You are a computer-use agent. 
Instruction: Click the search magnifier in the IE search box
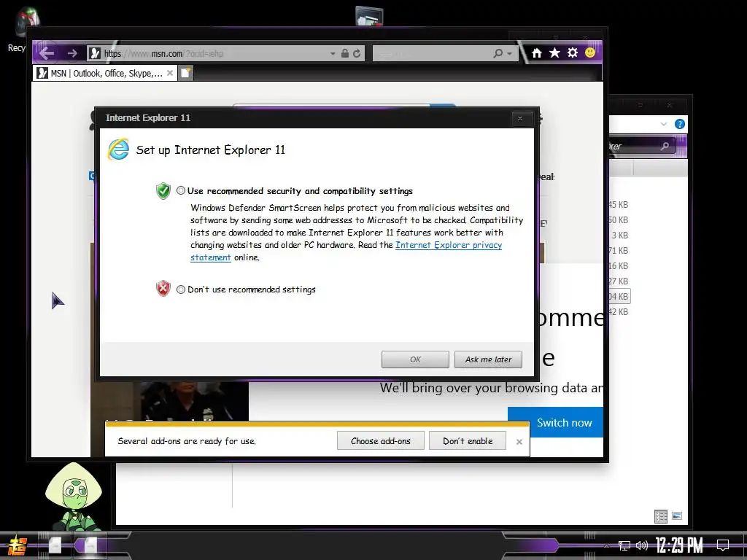pyautogui.click(x=498, y=52)
